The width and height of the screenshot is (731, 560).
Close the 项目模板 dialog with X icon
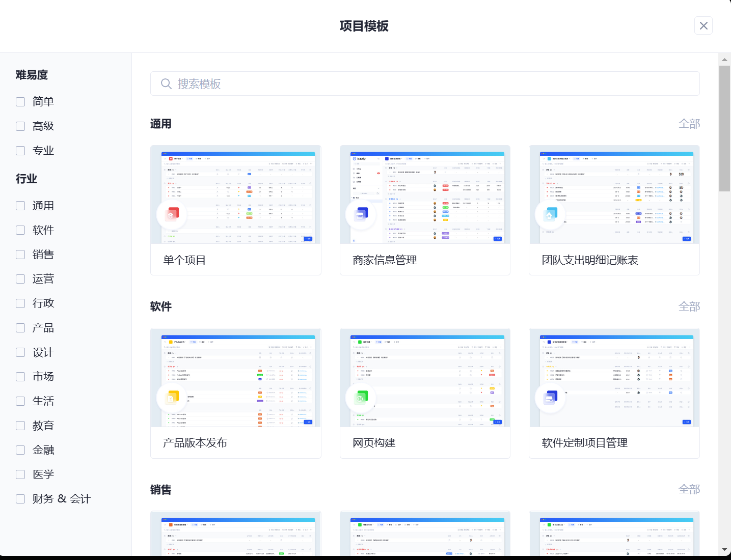[703, 25]
